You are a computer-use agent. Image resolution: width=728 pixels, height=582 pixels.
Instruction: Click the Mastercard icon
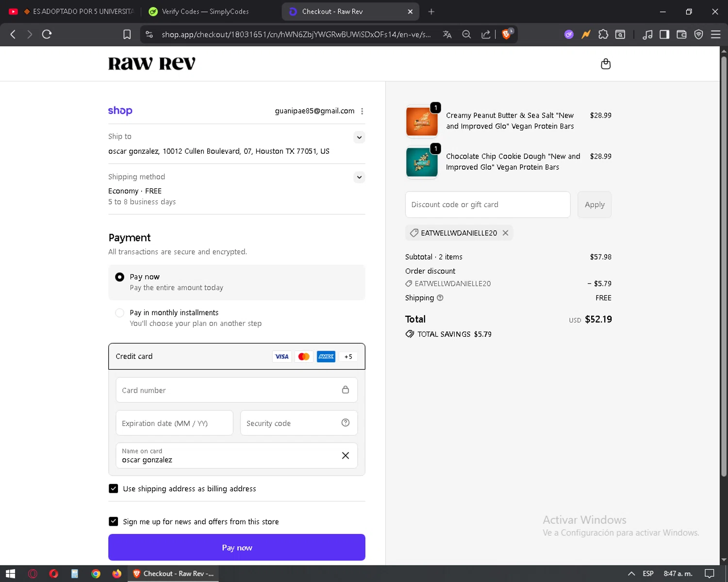[304, 356]
